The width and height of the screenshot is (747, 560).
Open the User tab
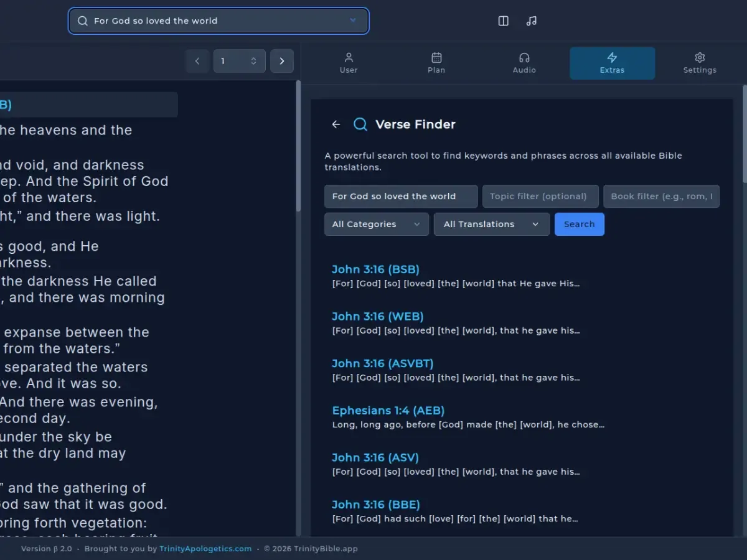[349, 63]
